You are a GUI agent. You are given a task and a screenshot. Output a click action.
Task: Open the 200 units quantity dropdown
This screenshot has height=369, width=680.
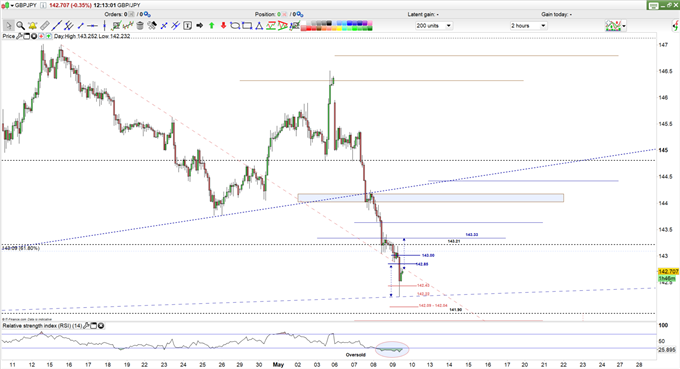click(434, 26)
